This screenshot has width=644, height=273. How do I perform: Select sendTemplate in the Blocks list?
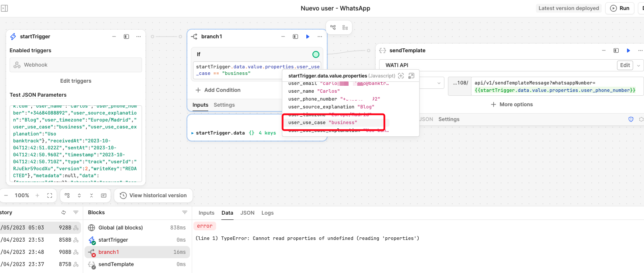click(x=136, y=264)
